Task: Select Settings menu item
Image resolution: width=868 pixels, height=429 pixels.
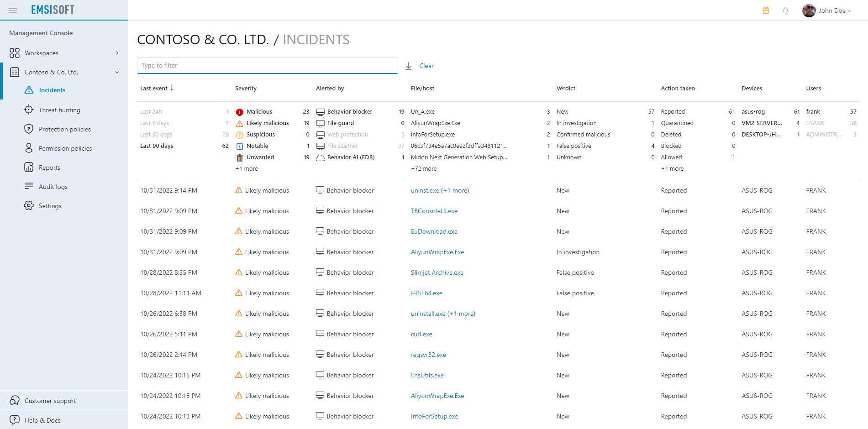Action: click(x=50, y=206)
